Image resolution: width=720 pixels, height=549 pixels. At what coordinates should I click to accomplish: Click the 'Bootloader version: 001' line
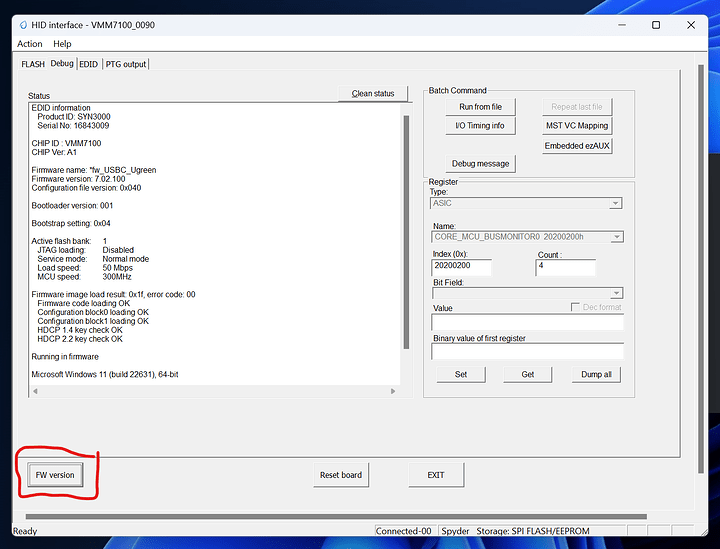(x=72, y=206)
